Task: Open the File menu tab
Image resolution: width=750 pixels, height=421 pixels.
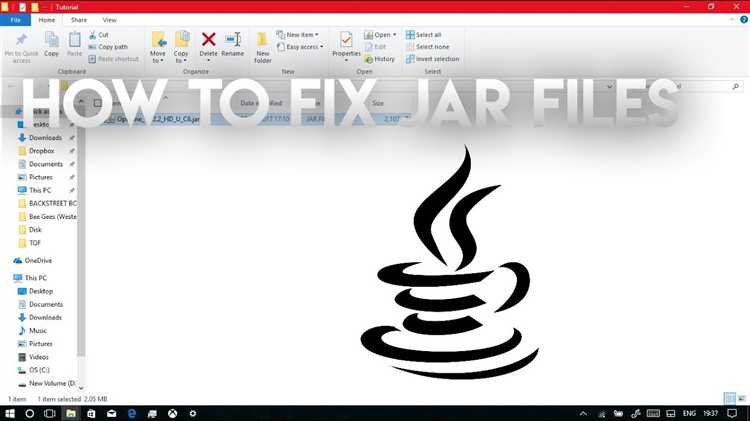Action: [x=15, y=20]
